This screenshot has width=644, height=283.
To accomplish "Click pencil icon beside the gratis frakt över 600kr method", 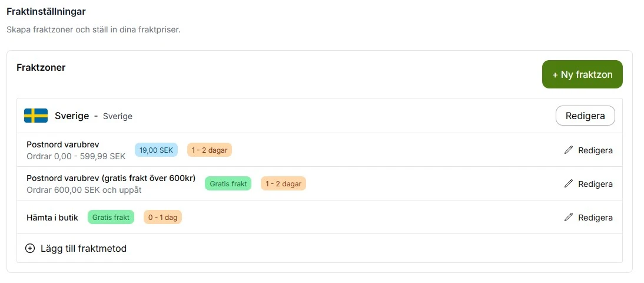I will click(x=569, y=184).
